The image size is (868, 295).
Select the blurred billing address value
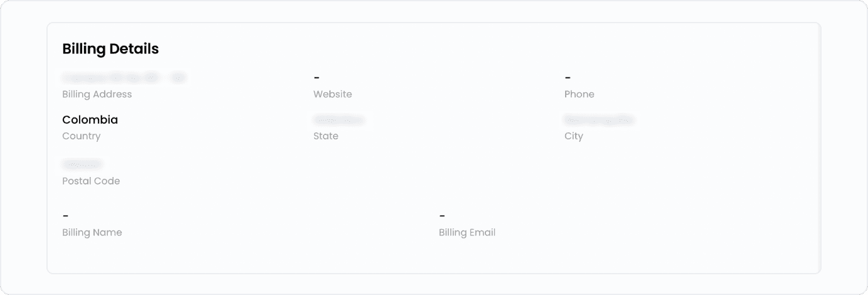(x=124, y=78)
